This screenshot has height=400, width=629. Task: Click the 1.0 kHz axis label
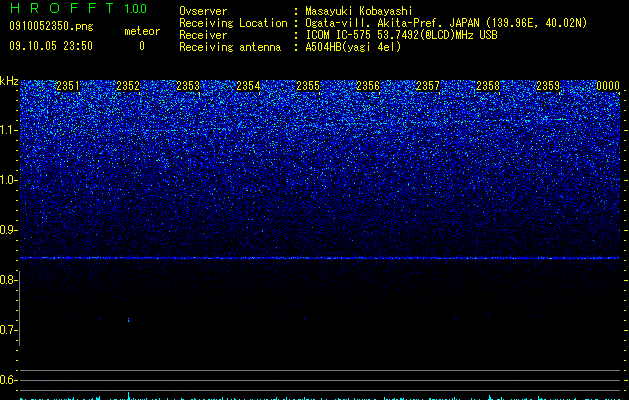(x=9, y=180)
